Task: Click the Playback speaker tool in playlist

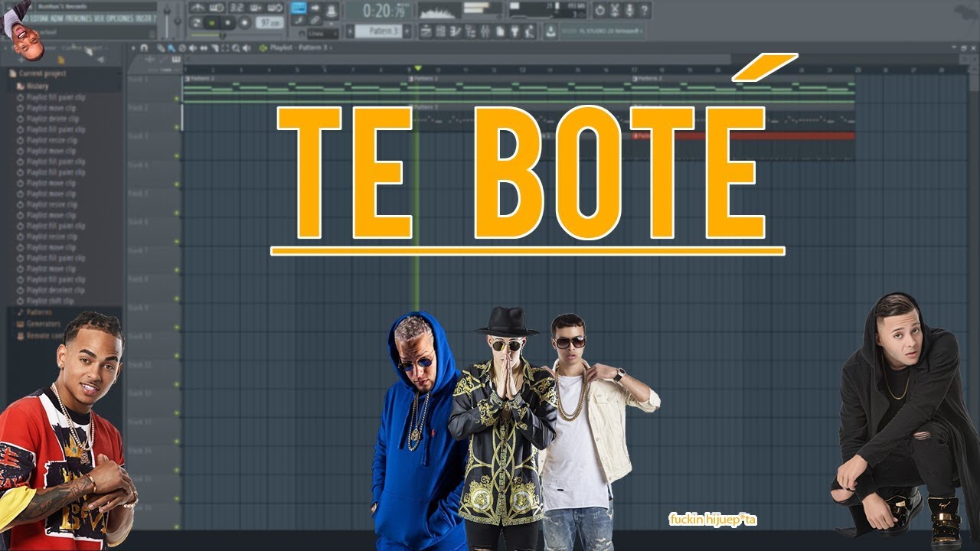Action: (x=247, y=47)
